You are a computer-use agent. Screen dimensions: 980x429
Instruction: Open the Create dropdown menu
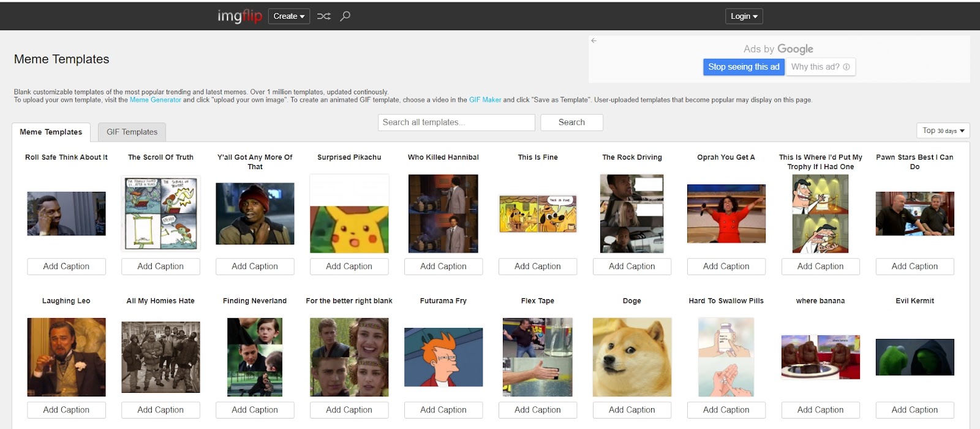coord(289,16)
